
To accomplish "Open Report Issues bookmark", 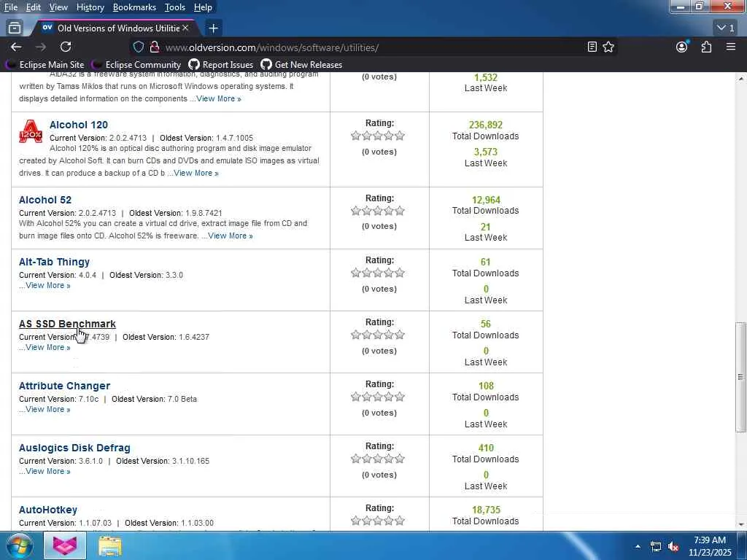I will 221,65.
